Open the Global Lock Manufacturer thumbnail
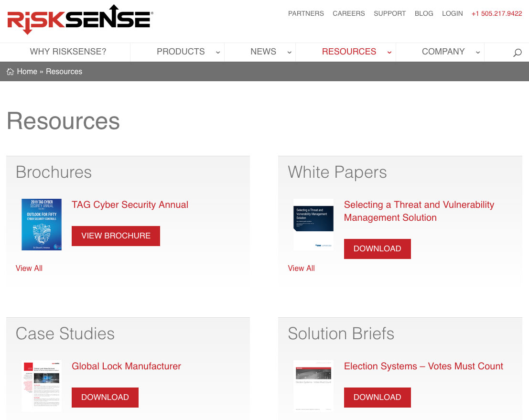529x420 pixels. pyautogui.click(x=42, y=386)
